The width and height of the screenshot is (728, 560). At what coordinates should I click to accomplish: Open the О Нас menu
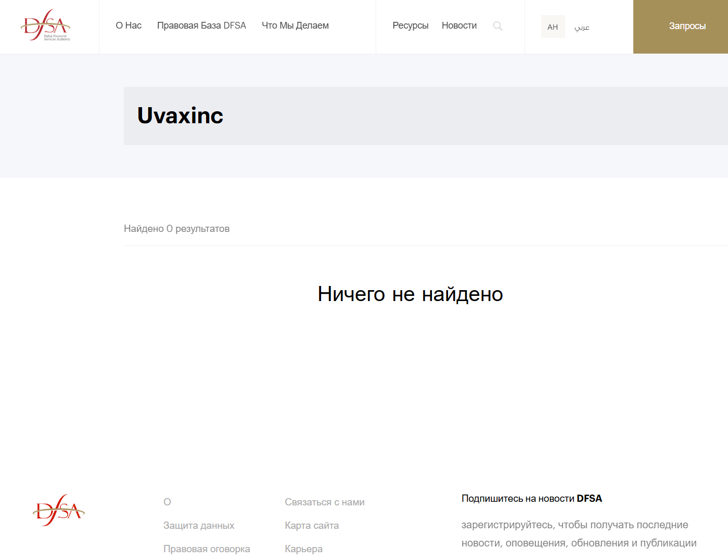pyautogui.click(x=128, y=25)
